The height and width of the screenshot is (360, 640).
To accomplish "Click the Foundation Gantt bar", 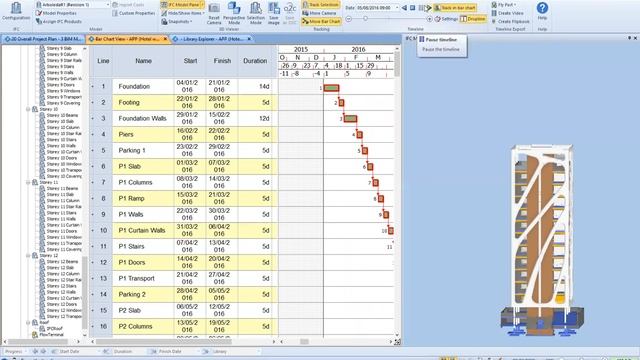I will (331, 88).
